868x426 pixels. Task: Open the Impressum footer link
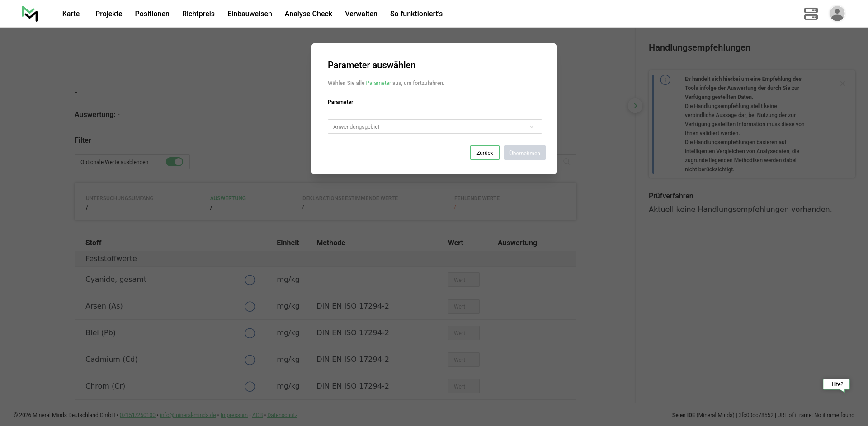point(234,415)
